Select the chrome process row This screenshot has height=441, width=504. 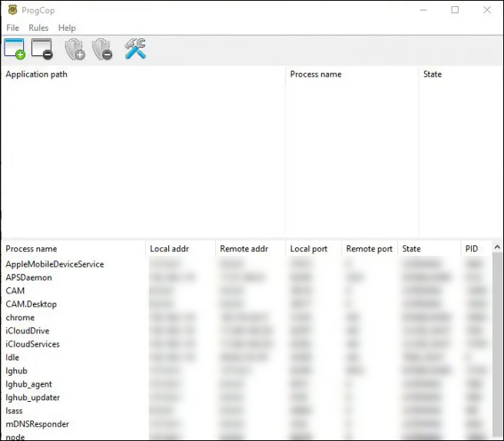click(x=20, y=317)
